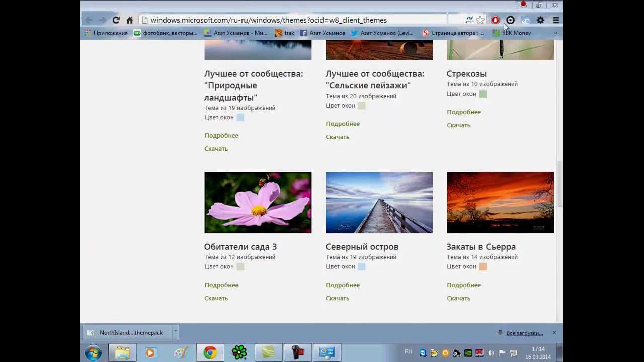Image resolution: width=644 pixels, height=362 pixels.
Task: Go forward with the browser forward arrow
Action: pyautogui.click(x=102, y=20)
